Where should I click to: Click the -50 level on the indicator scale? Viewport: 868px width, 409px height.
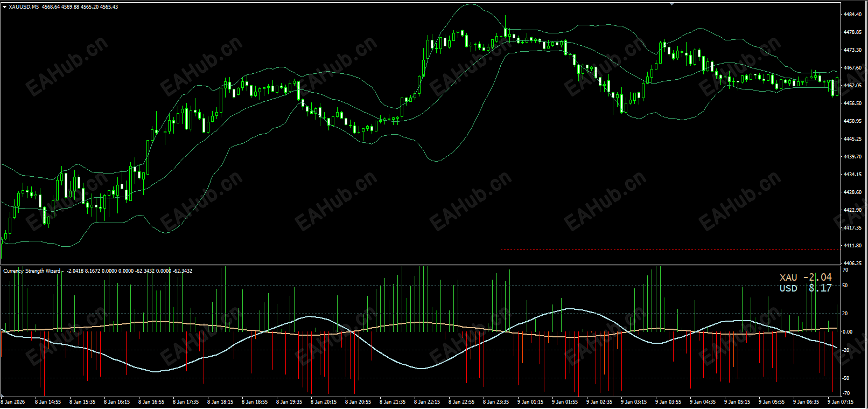(846, 378)
